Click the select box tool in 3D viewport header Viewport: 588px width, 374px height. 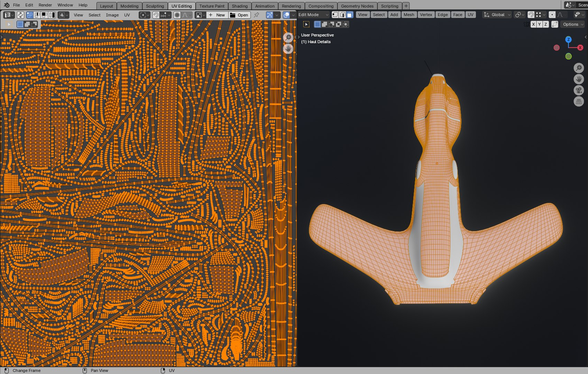(x=306, y=24)
